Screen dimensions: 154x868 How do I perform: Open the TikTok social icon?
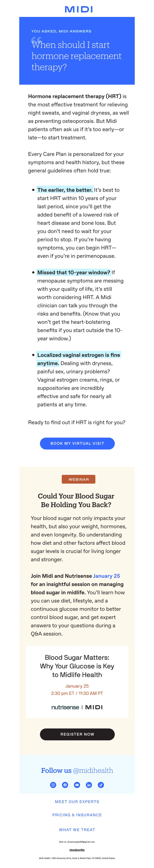(101, 785)
